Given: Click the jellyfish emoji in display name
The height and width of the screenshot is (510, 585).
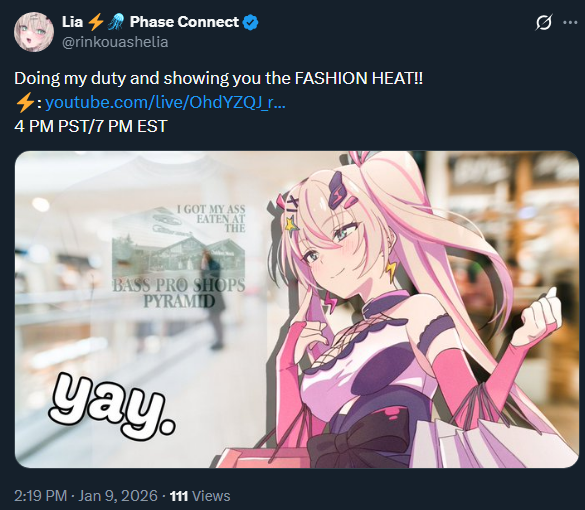Looking at the screenshot, I should 115,22.
